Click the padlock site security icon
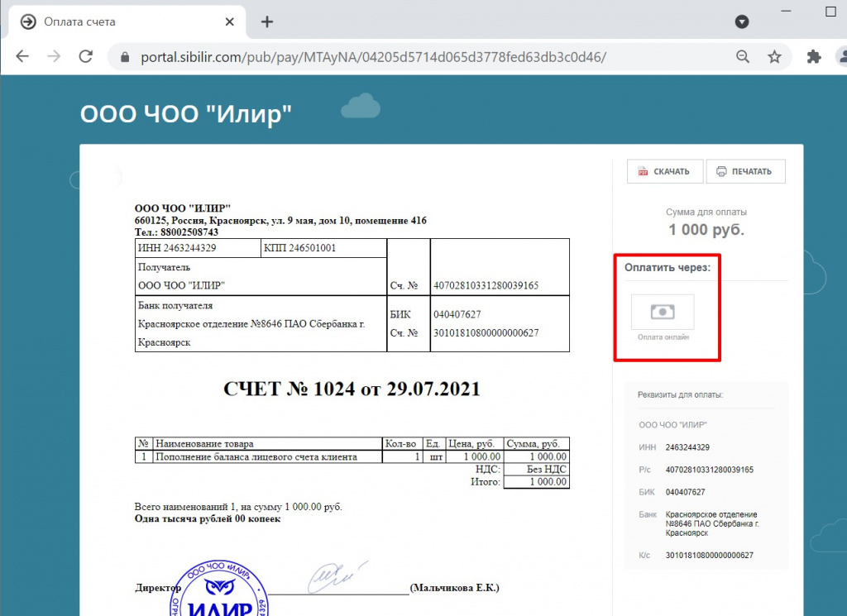This screenshot has height=616, width=847. (x=125, y=57)
